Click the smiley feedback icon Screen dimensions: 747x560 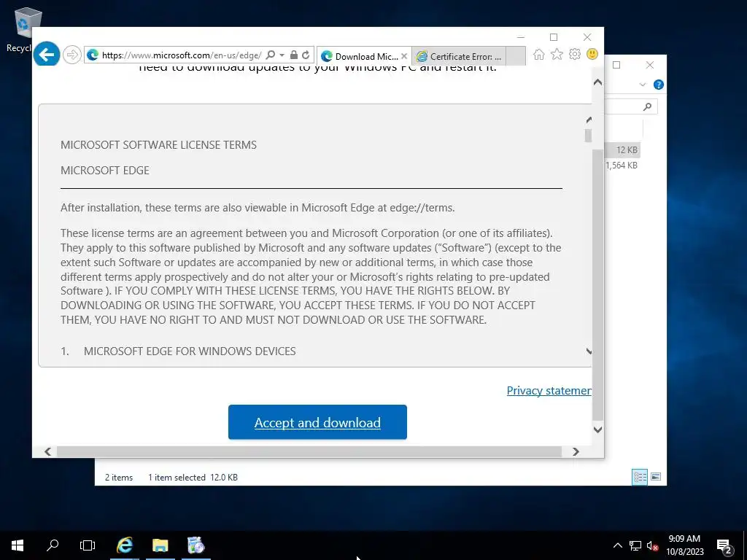(x=592, y=54)
